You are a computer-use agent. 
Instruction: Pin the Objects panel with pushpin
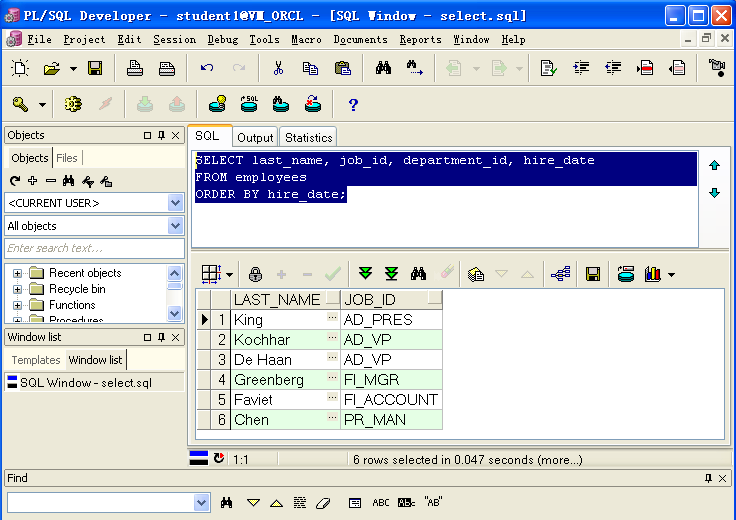[x=161, y=135]
